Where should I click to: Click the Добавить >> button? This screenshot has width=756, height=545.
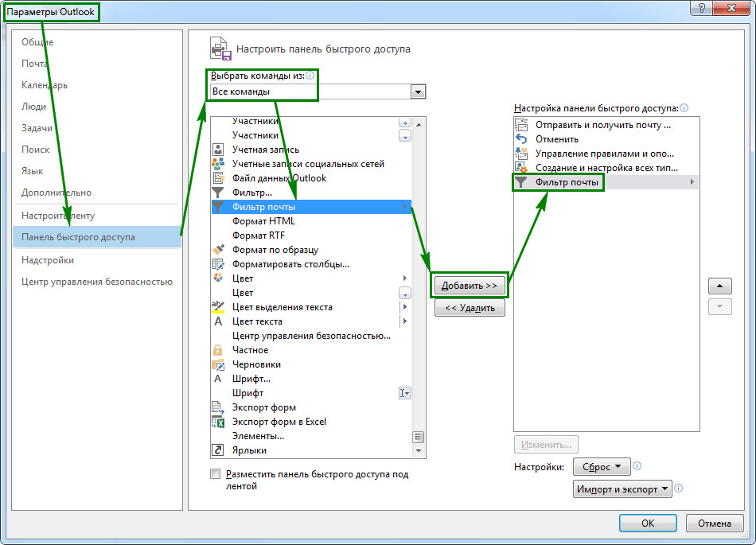click(470, 286)
